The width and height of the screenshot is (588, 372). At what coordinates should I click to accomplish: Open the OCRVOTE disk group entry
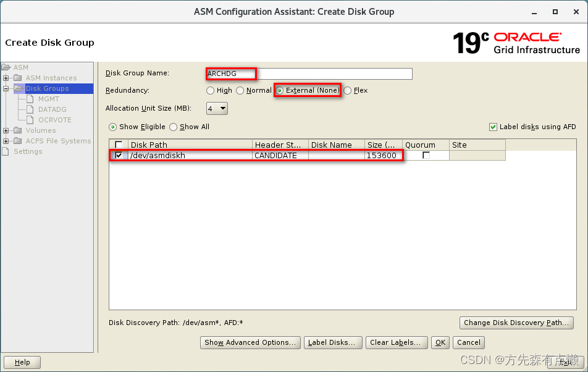55,120
